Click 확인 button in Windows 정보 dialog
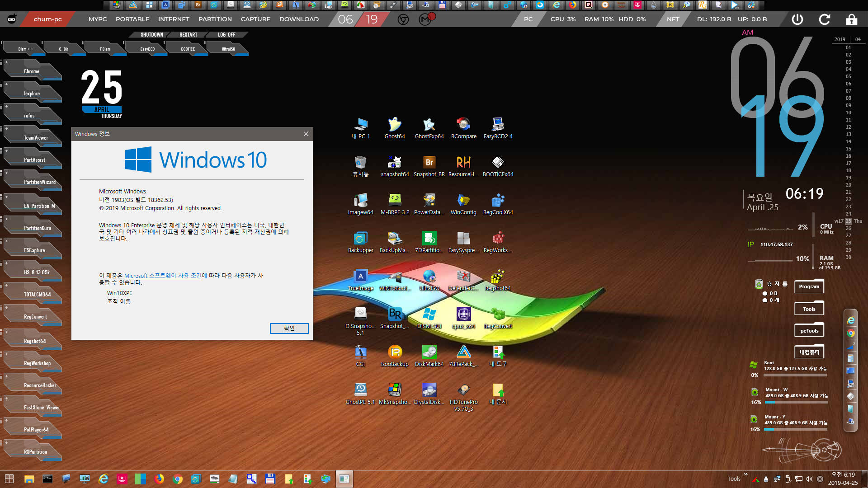Viewport: 868px width, 488px height. coord(289,328)
